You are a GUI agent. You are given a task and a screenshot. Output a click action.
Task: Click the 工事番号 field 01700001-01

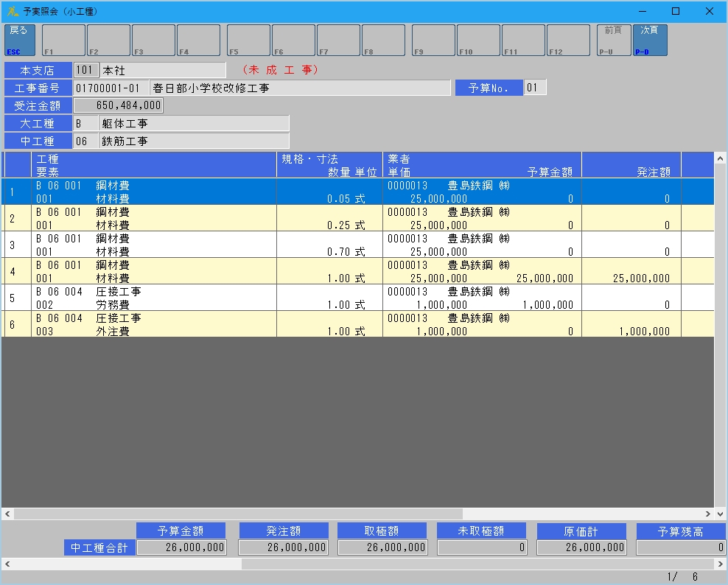(x=111, y=88)
